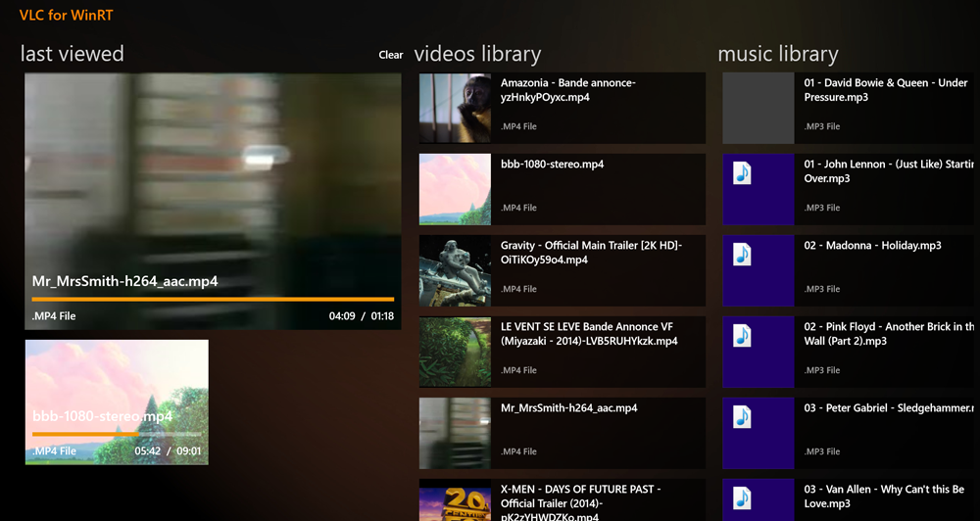Select Mr_MrsSmith-h264_aac.mp4 title in videos library
The height and width of the screenshot is (521, 980).
tap(568, 408)
